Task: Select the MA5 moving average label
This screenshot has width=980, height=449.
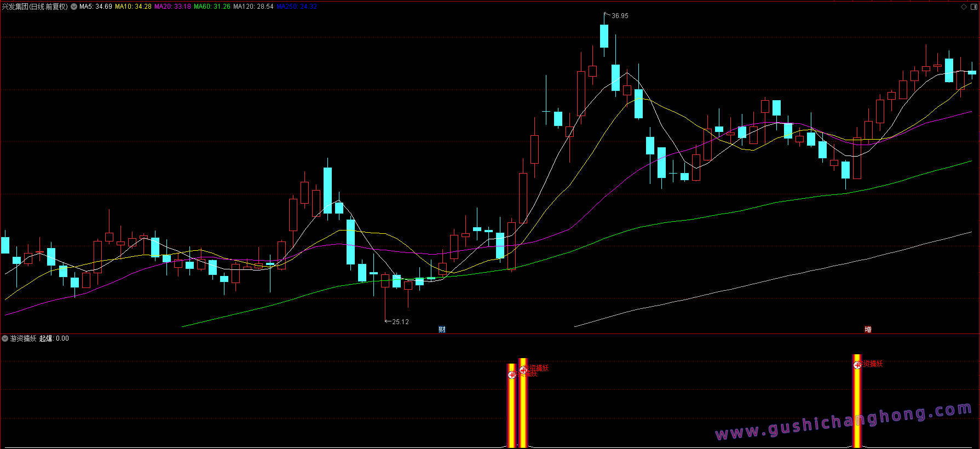Action: [96, 7]
